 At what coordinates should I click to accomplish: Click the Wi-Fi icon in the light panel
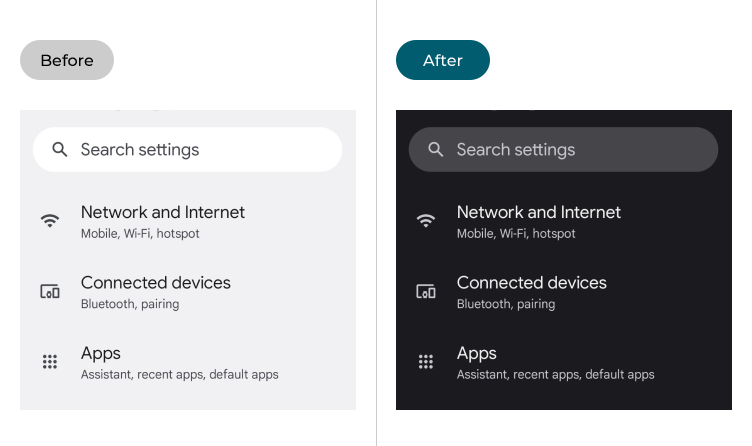(x=50, y=221)
